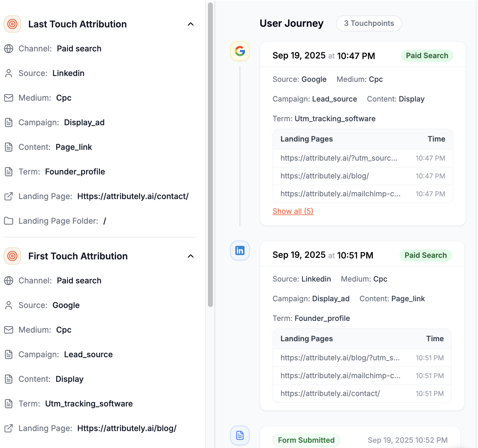
Task: Click the Google touchpoint icon in timeline
Action: 240,51
